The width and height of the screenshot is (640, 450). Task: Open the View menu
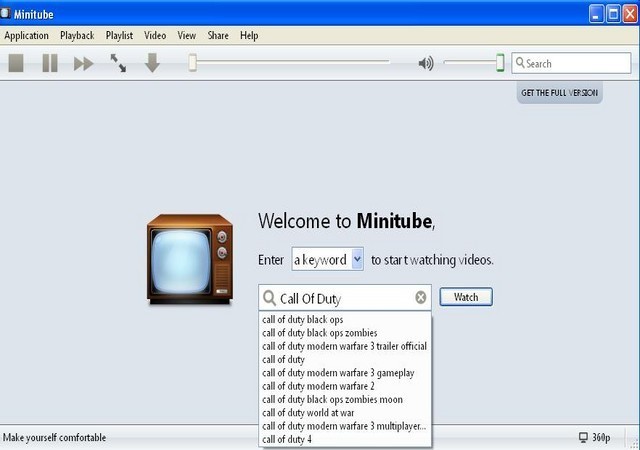pyautogui.click(x=187, y=36)
